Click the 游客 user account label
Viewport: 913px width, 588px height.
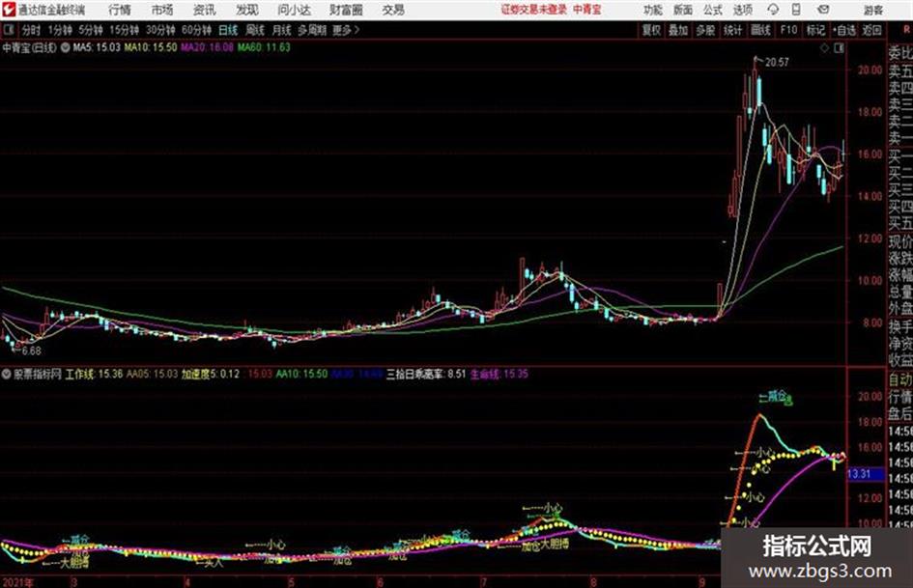(x=873, y=10)
